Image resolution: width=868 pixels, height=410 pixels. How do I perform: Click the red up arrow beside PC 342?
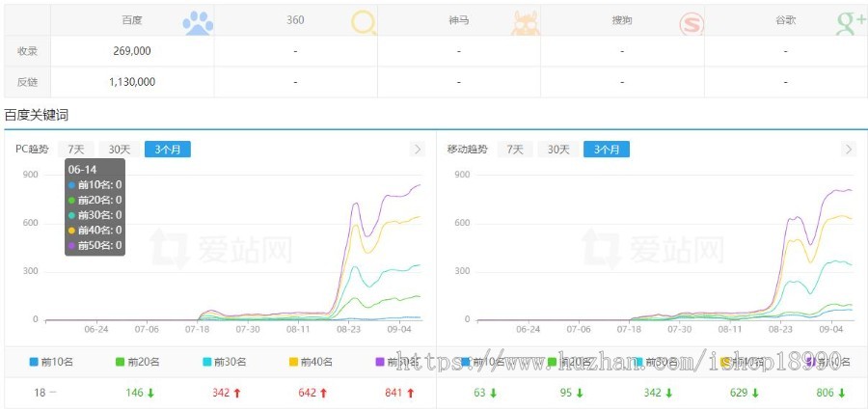237,393
